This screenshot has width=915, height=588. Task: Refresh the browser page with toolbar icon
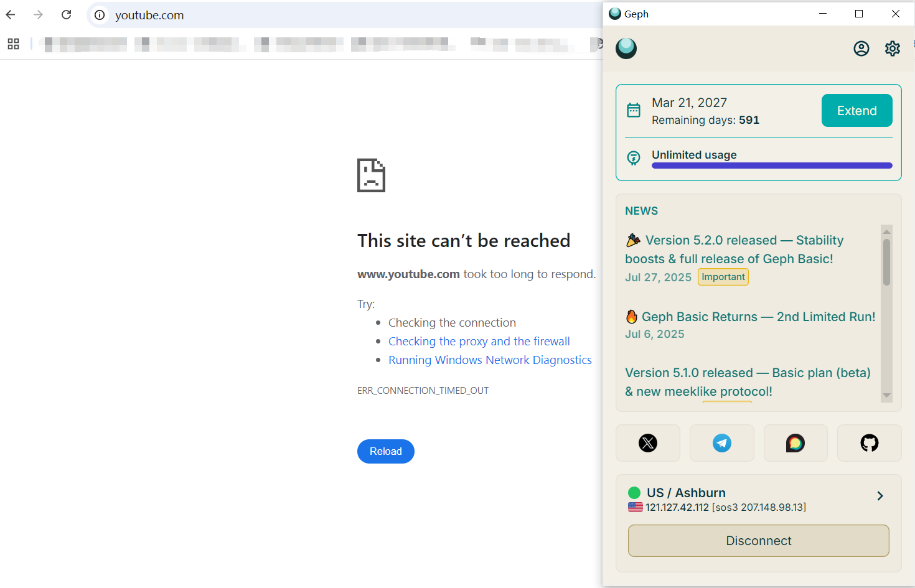(x=67, y=15)
